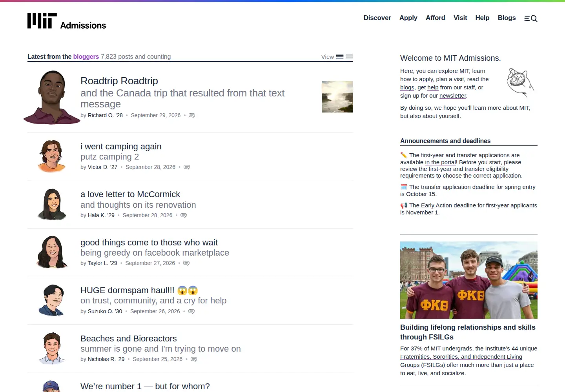
Task: Open 'a love letter to McCormick' post
Action: (130, 194)
